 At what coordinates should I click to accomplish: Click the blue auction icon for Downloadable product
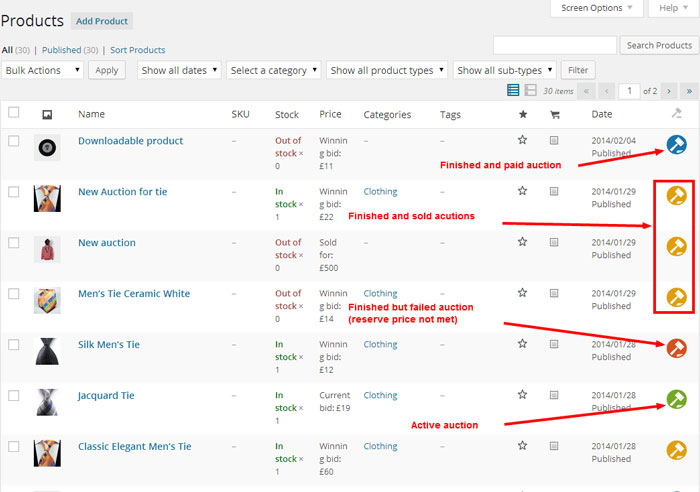point(676,145)
